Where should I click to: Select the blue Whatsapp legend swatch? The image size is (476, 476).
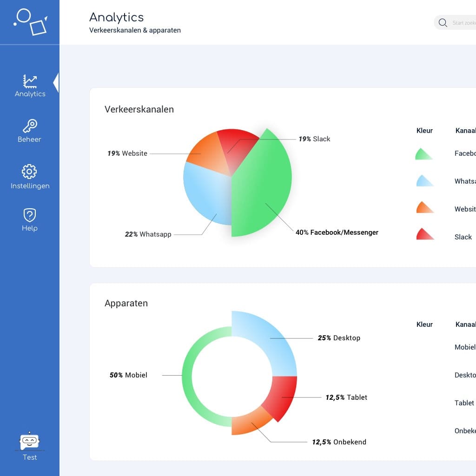tap(423, 181)
